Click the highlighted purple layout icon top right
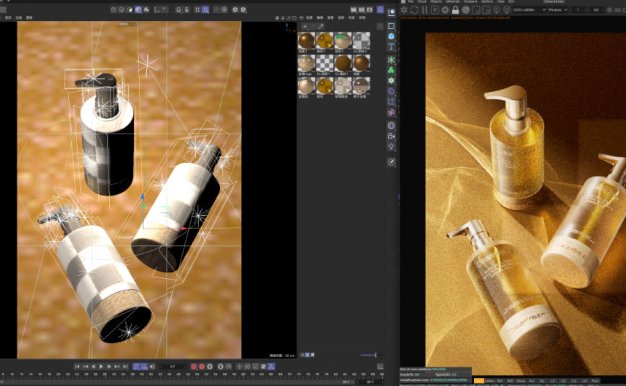626x386 pixels. pyautogui.click(x=380, y=10)
